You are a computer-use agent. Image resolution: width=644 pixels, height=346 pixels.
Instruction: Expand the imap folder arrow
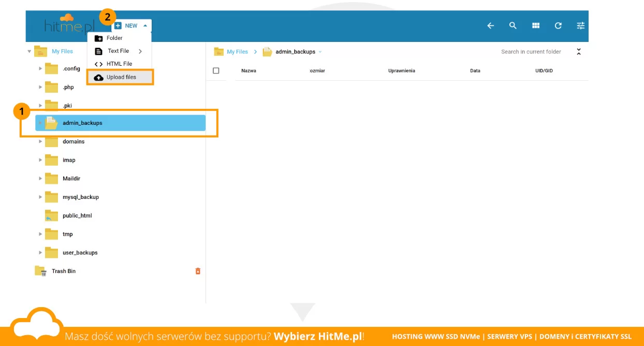click(40, 160)
